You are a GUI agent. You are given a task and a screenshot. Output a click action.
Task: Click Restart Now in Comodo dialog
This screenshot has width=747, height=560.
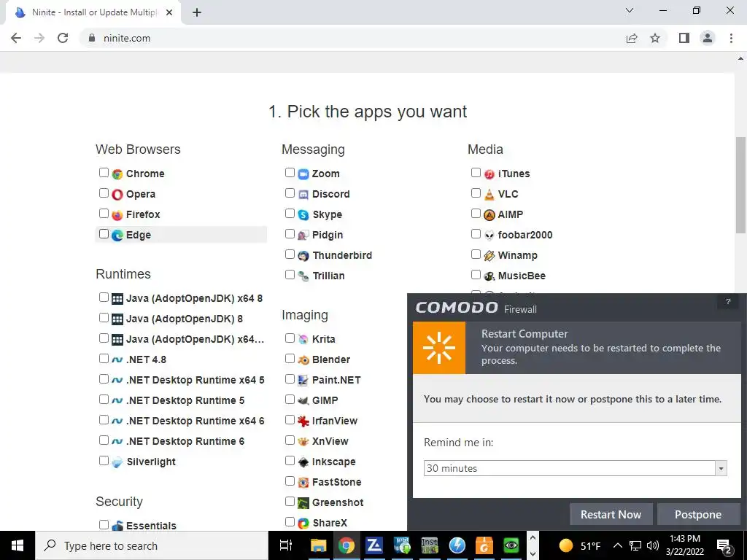611,514
